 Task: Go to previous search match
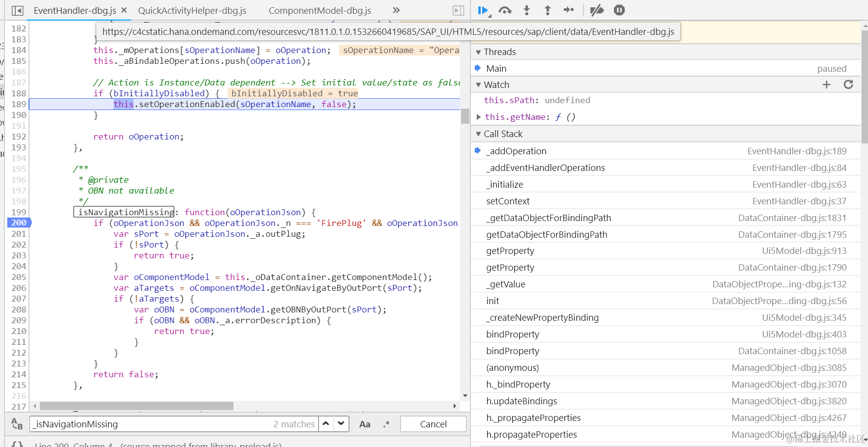[326, 423]
